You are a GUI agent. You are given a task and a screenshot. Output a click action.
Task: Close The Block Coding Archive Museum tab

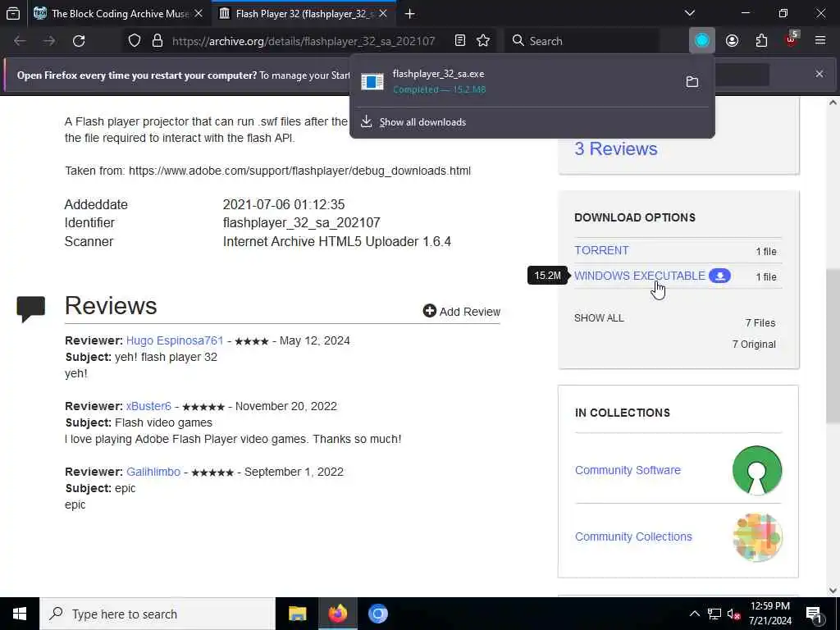[x=199, y=13]
